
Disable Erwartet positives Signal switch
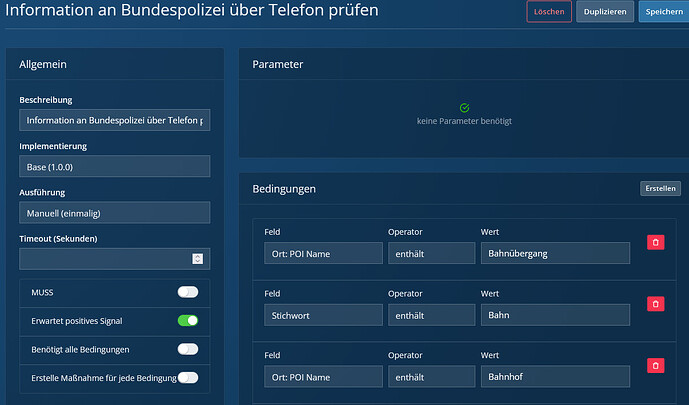[x=188, y=321]
